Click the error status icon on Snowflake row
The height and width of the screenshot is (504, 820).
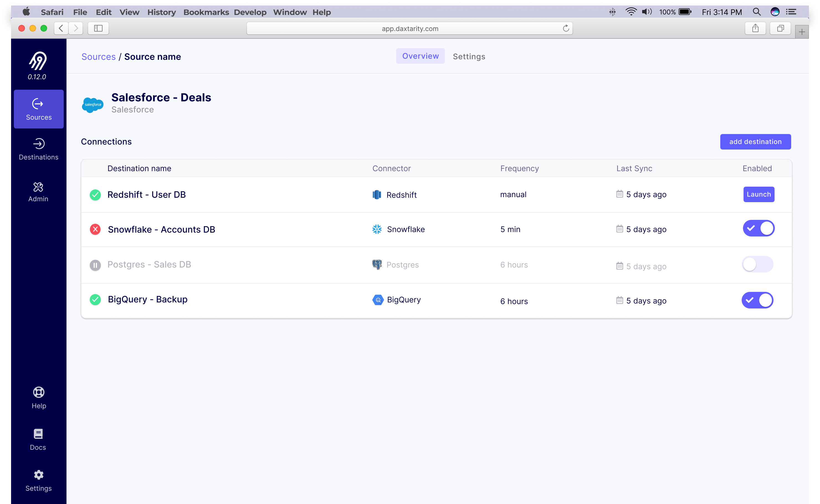click(x=95, y=229)
